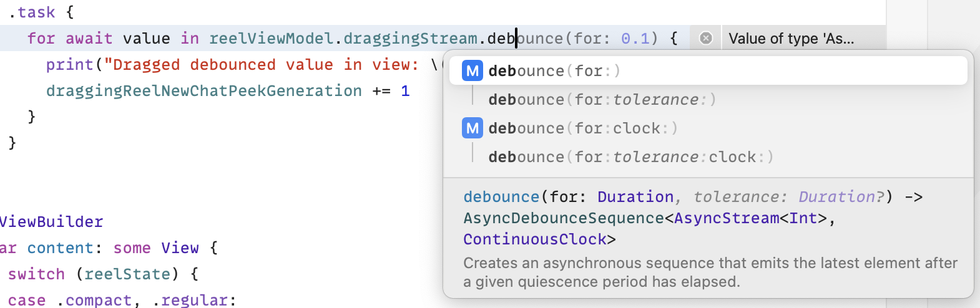Click the error icon beside 'Value of type' message
Image resolution: width=980 pixels, height=308 pixels.
[x=706, y=39]
